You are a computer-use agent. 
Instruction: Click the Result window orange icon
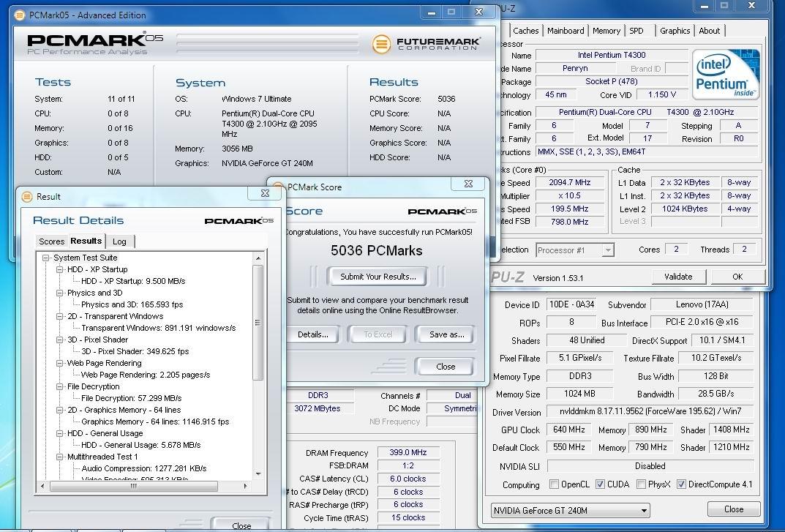[27, 197]
